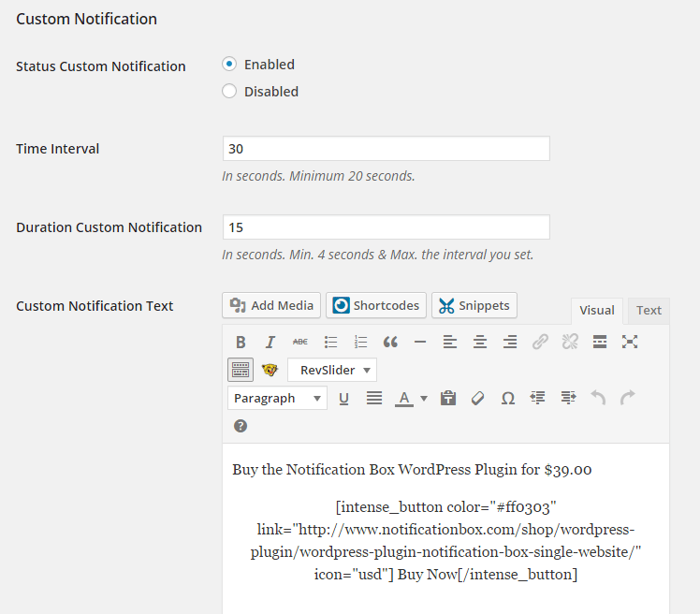Image resolution: width=700 pixels, height=614 pixels.
Task: Apply italic formatting
Action: click(270, 343)
